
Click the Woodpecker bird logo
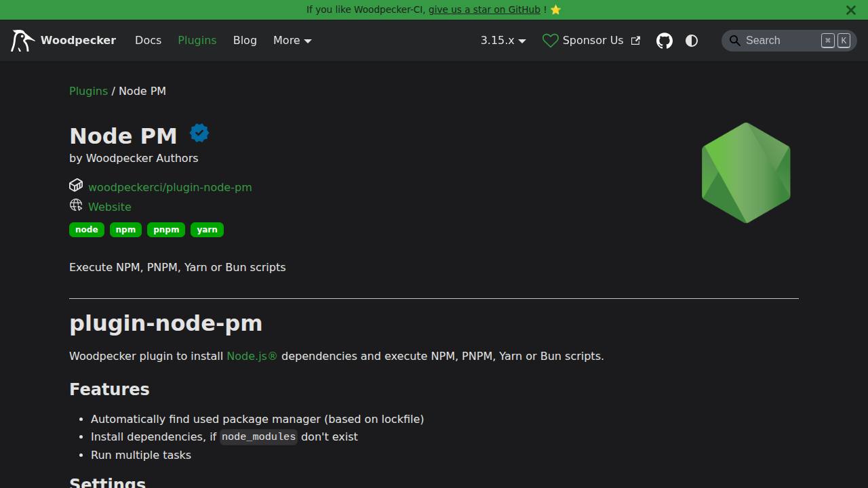(22, 41)
